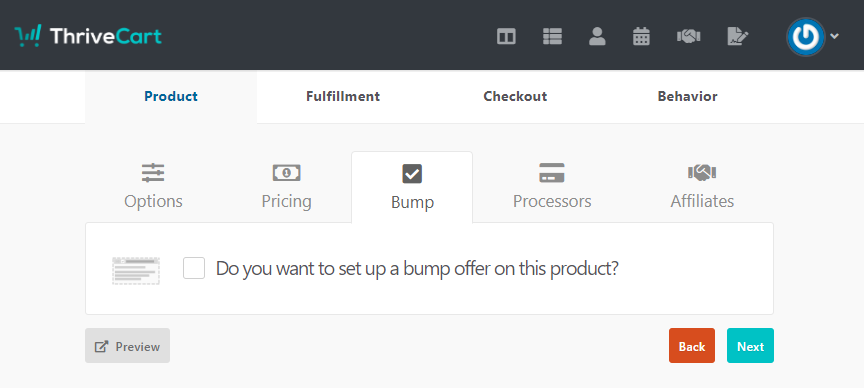Switch to the Behavior tab
Image resolution: width=864 pixels, height=388 pixels.
pos(687,96)
